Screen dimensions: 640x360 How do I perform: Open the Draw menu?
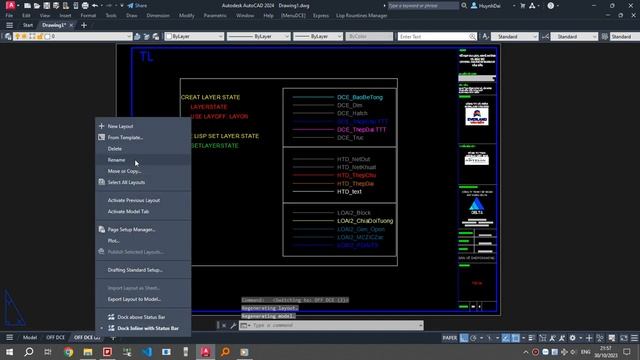click(132, 16)
